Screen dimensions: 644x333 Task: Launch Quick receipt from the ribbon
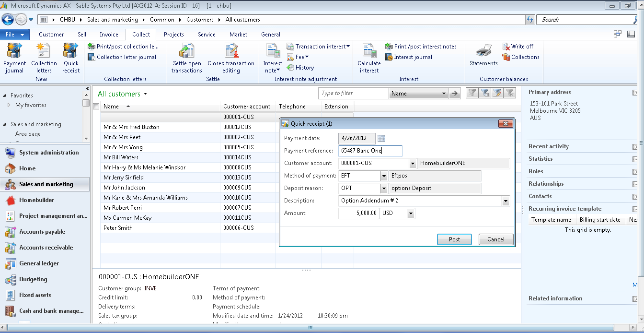[x=71, y=58]
